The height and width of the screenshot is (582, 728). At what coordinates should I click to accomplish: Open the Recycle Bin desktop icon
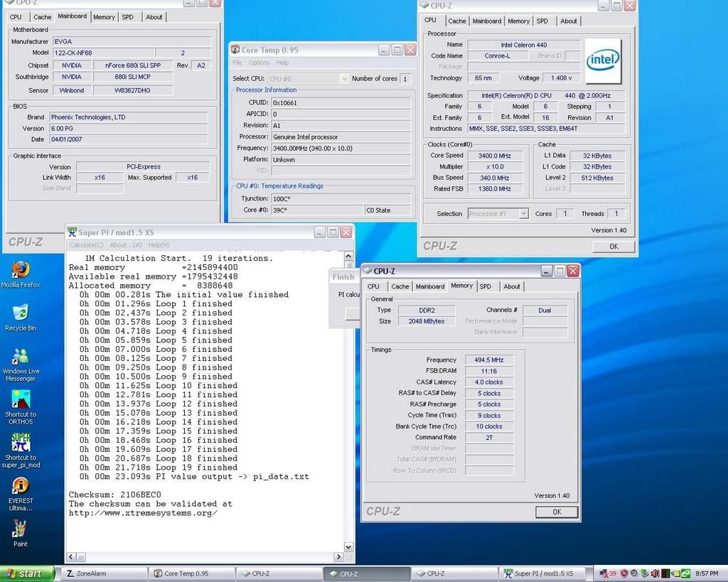click(21, 318)
